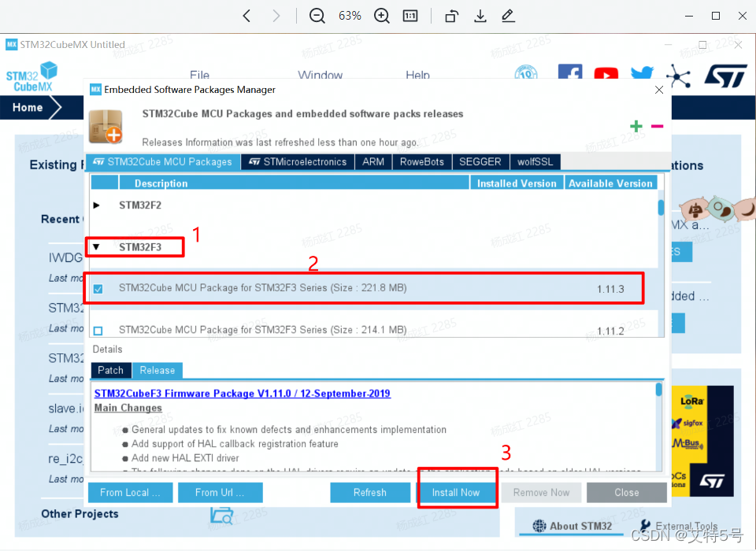Click the STM32CubeMX logo
The width and height of the screenshot is (756, 551).
pos(31,77)
